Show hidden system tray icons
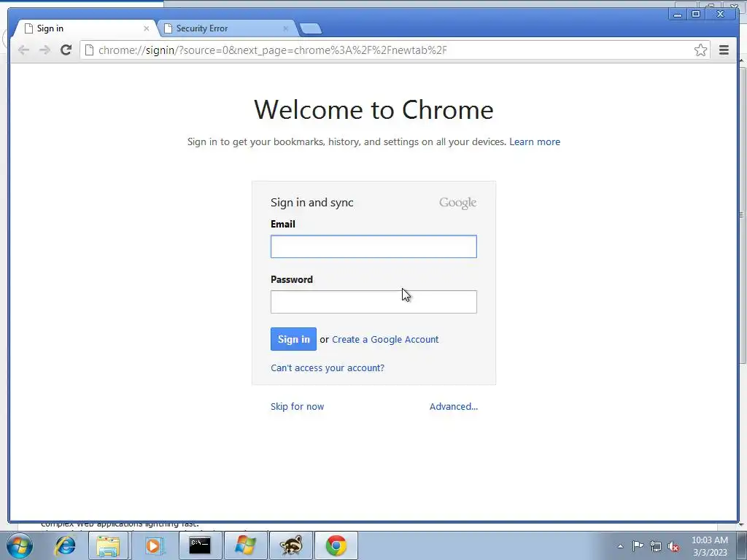Image resolution: width=747 pixels, height=560 pixels. point(620,546)
